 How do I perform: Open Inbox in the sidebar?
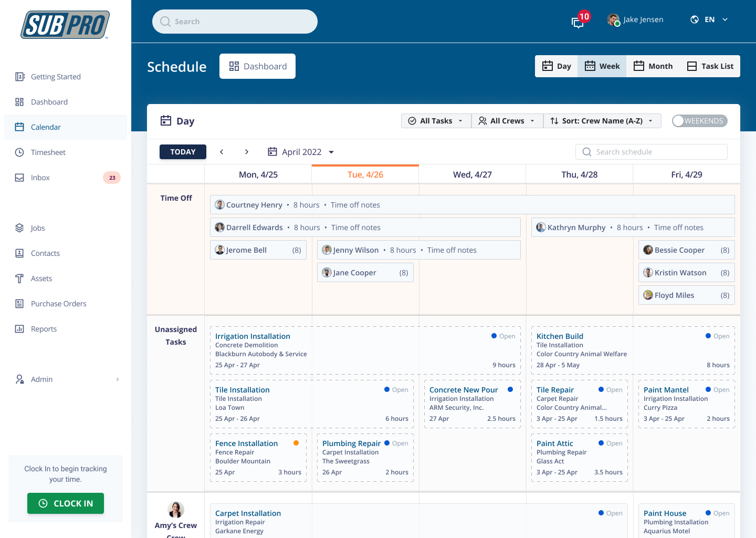pos(40,178)
